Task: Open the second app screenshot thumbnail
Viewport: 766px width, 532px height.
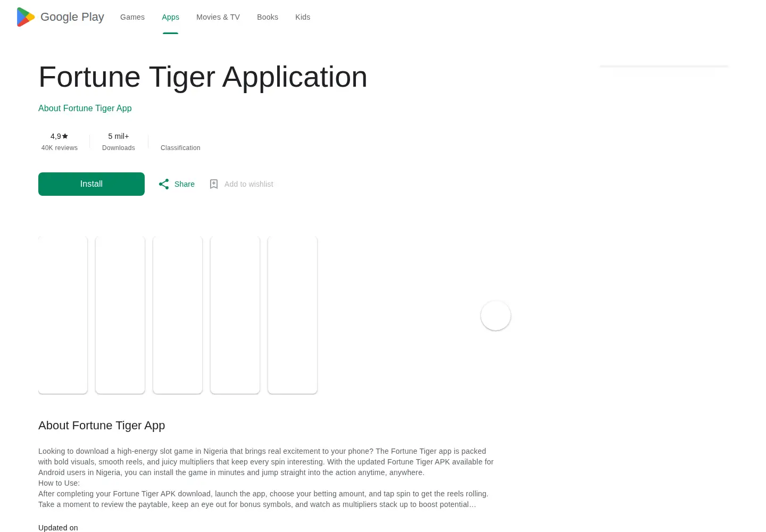Action: click(x=120, y=315)
